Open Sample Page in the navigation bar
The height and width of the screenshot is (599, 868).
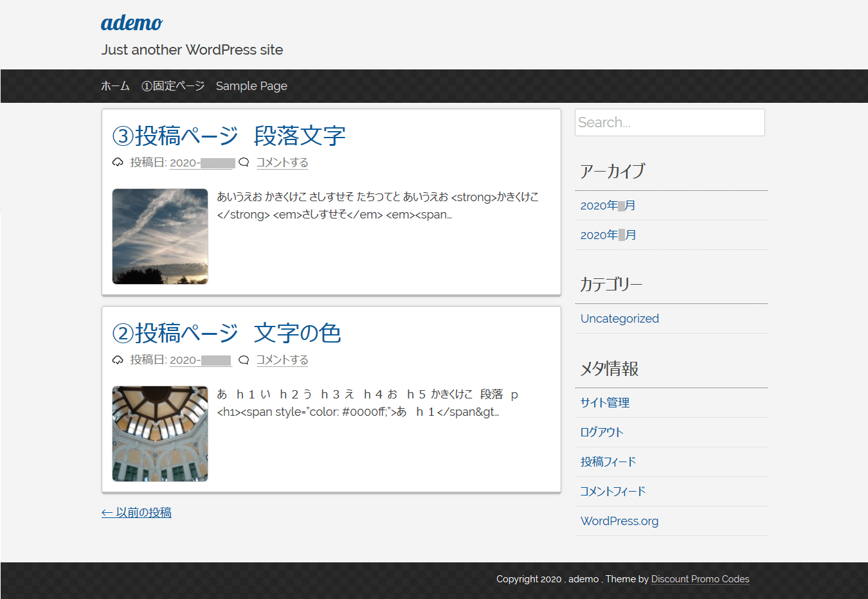click(x=251, y=86)
